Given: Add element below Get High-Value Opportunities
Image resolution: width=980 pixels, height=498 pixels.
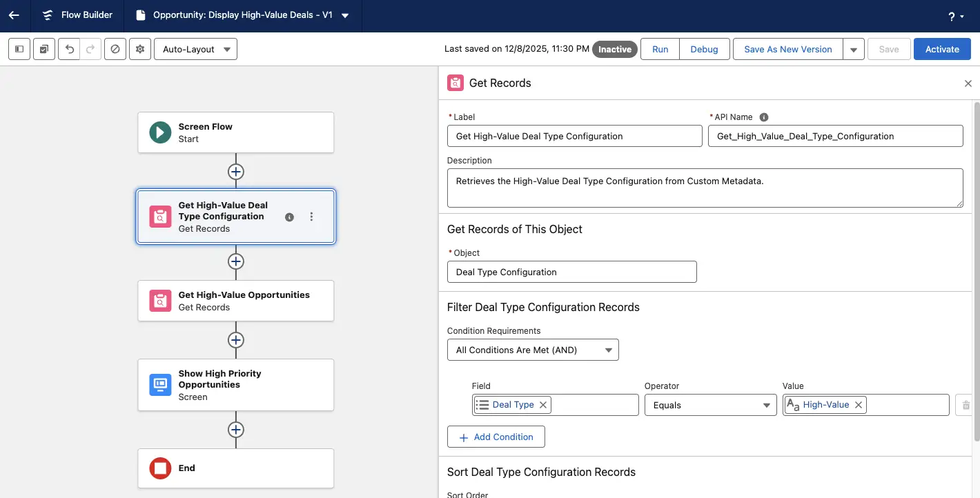Looking at the screenshot, I should (236, 340).
